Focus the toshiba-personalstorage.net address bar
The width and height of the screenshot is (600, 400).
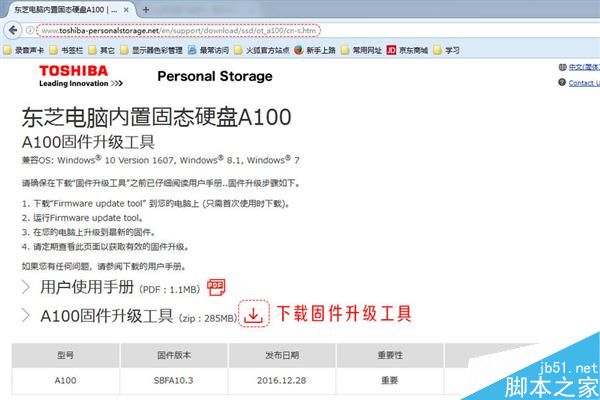pyautogui.click(x=179, y=30)
